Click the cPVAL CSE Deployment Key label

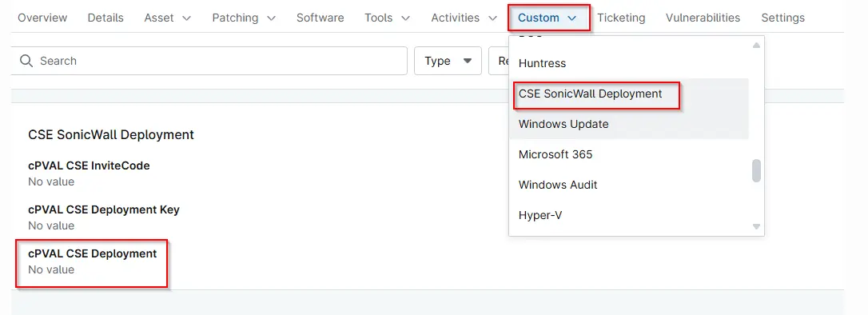pyautogui.click(x=104, y=209)
